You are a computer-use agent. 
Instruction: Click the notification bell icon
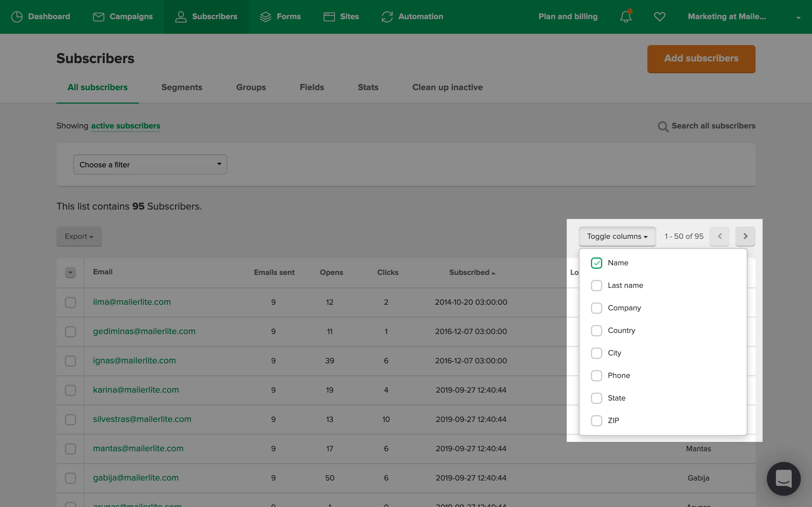tap(625, 16)
